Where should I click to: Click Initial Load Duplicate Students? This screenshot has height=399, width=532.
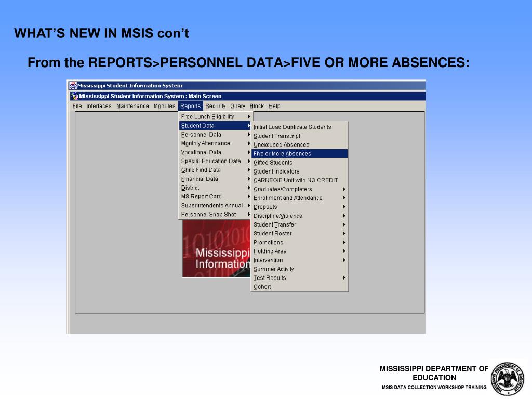(x=300, y=127)
